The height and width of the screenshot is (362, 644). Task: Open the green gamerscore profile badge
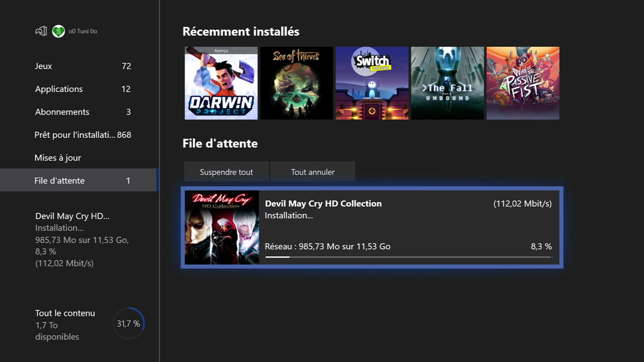click(x=58, y=31)
